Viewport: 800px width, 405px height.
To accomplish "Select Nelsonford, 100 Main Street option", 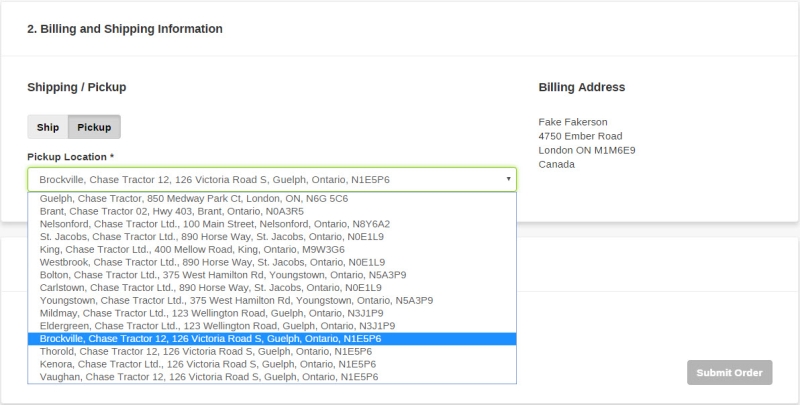I will click(x=272, y=224).
